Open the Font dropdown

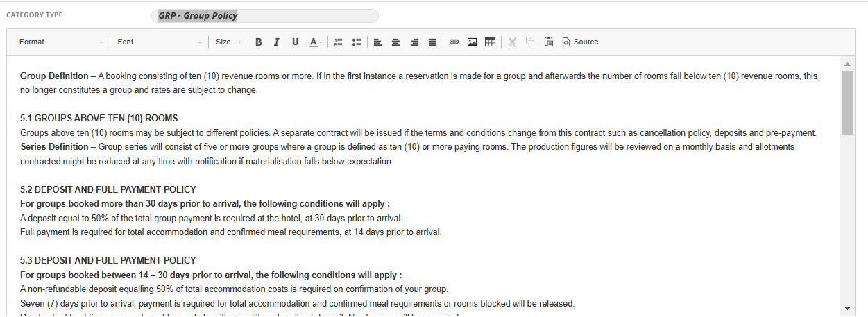pos(159,42)
